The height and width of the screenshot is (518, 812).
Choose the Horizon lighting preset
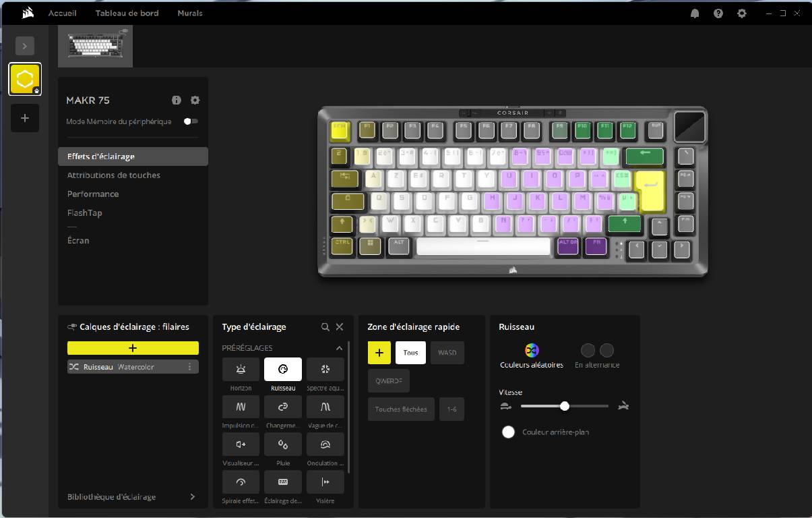241,370
